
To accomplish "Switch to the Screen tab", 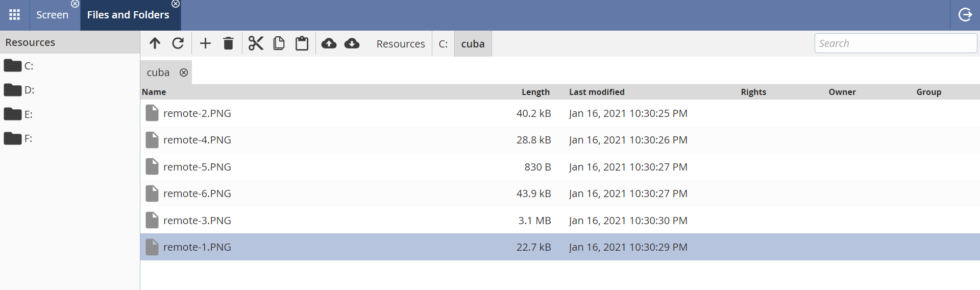I will coord(52,15).
